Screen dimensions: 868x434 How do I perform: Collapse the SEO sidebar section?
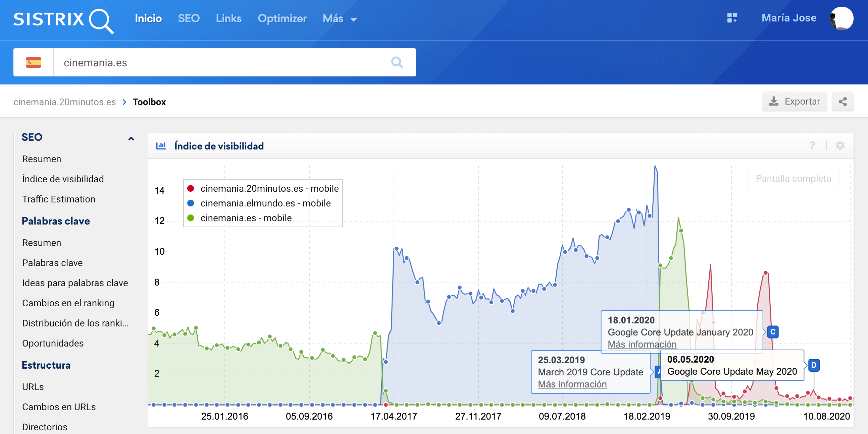coord(131,138)
